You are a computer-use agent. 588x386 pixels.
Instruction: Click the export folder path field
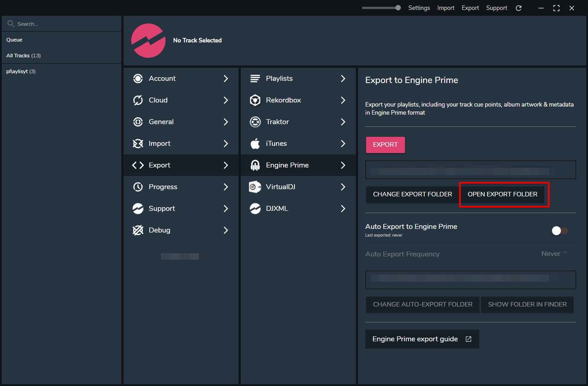[x=471, y=170]
